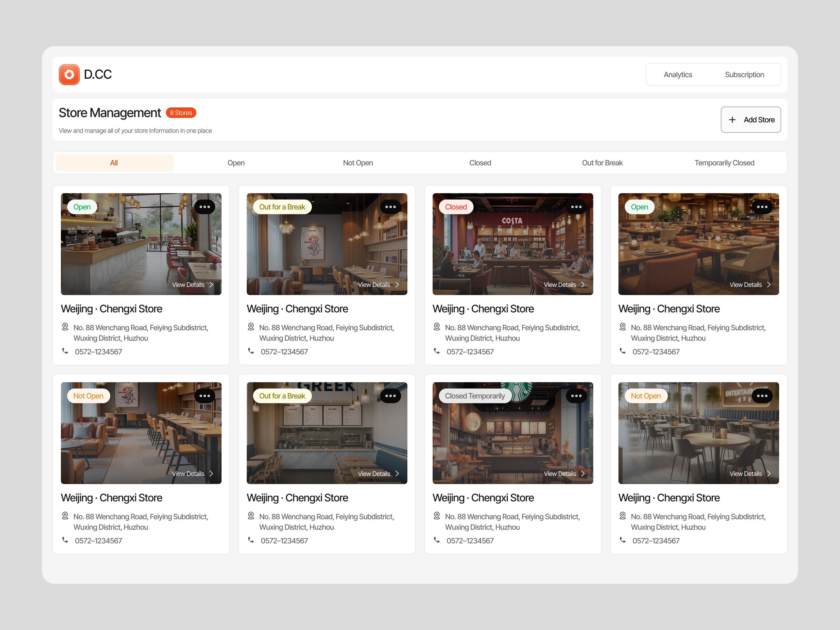Open three-dot menu on Entertainment sign Not Open card
Viewport: 840px width, 630px height.
click(762, 396)
